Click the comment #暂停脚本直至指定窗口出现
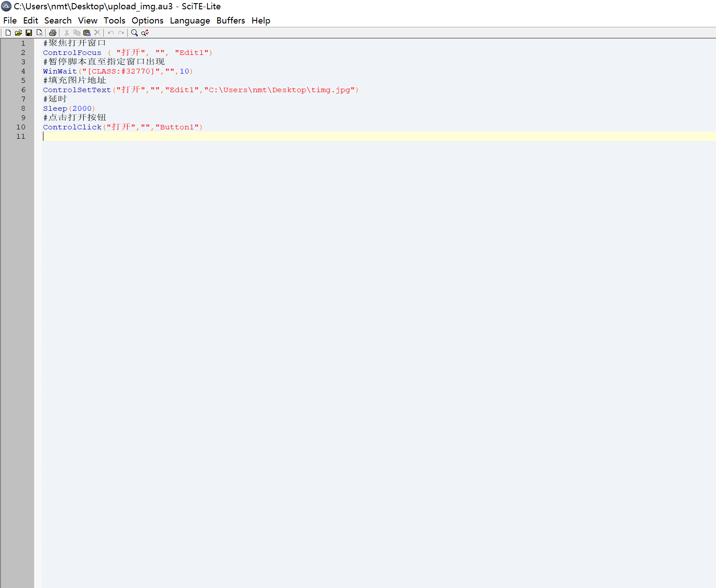 click(x=104, y=62)
